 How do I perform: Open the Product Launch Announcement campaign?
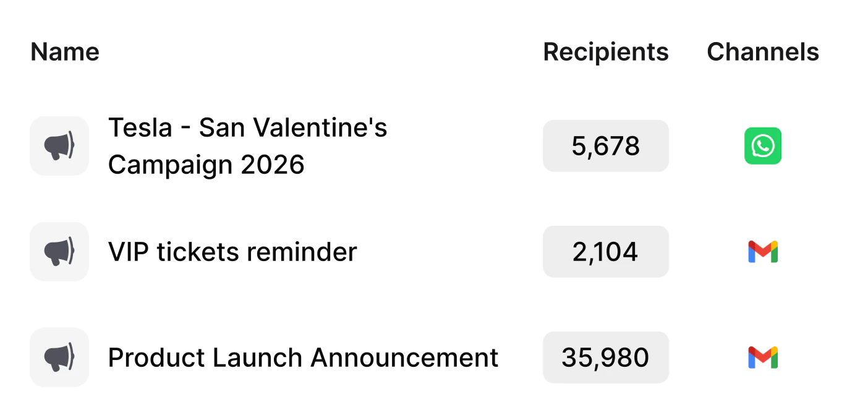pos(302,357)
